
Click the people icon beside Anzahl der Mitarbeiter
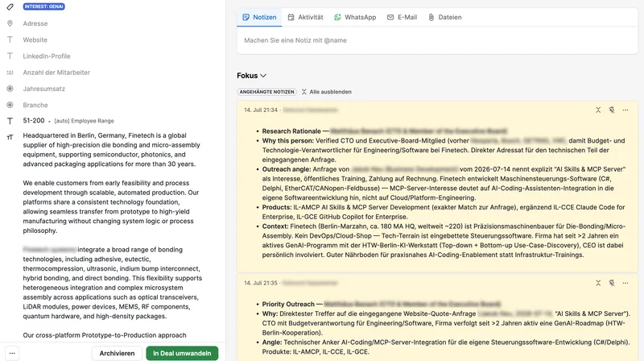pyautogui.click(x=10, y=73)
